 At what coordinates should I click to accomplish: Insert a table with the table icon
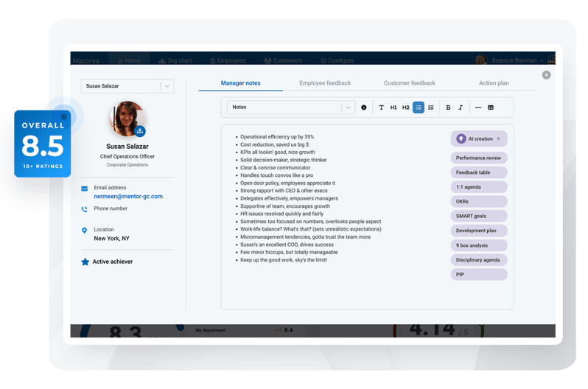pos(491,108)
